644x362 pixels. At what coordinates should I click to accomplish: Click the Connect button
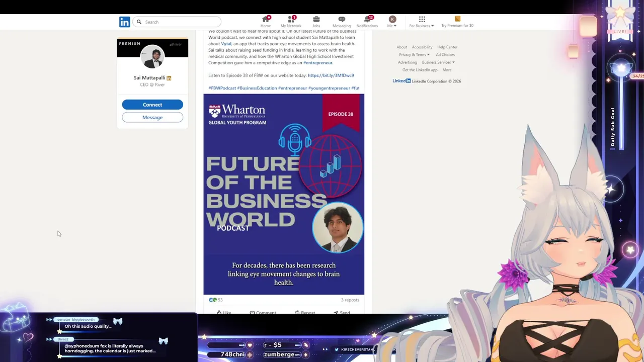(152, 105)
